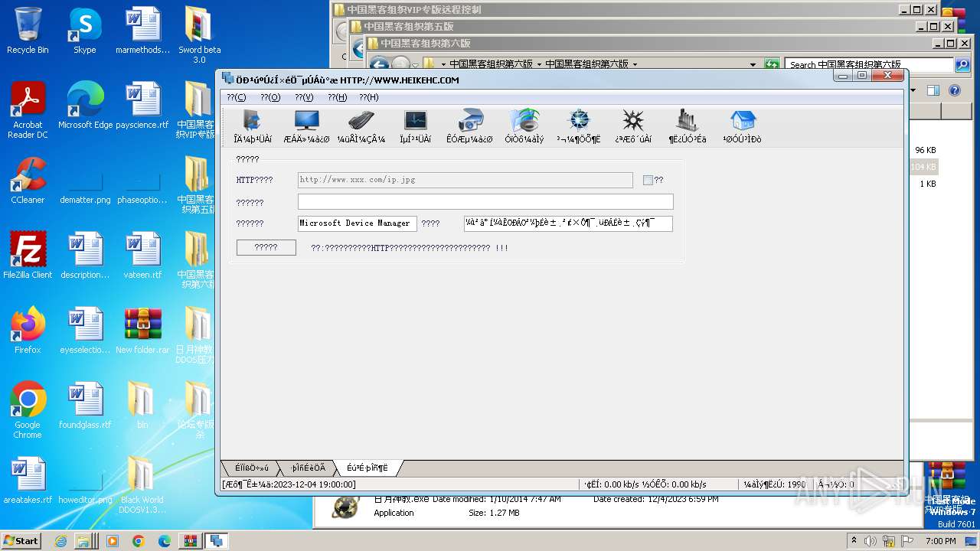Switch to the middle bottom tab

309,468
